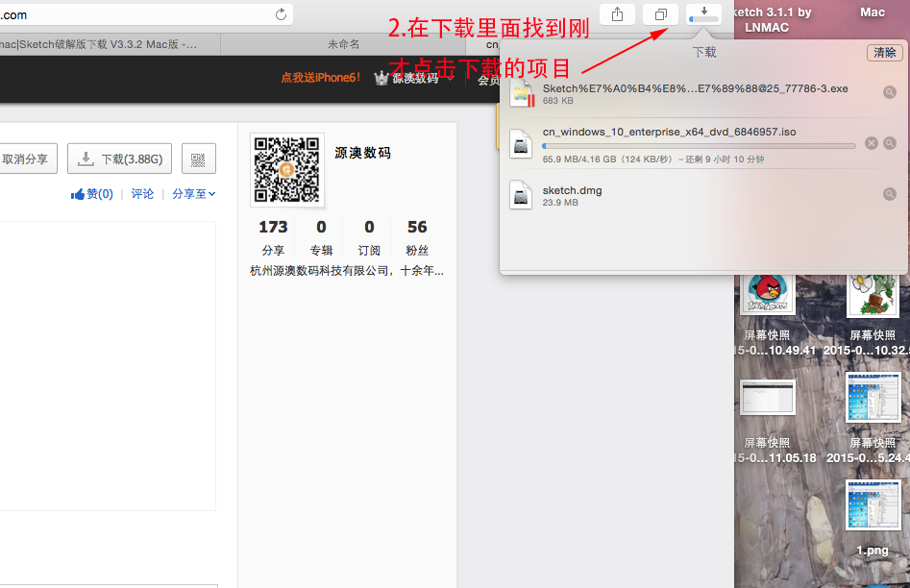Clear the downloads list with 清除
910x588 pixels.
click(x=884, y=52)
